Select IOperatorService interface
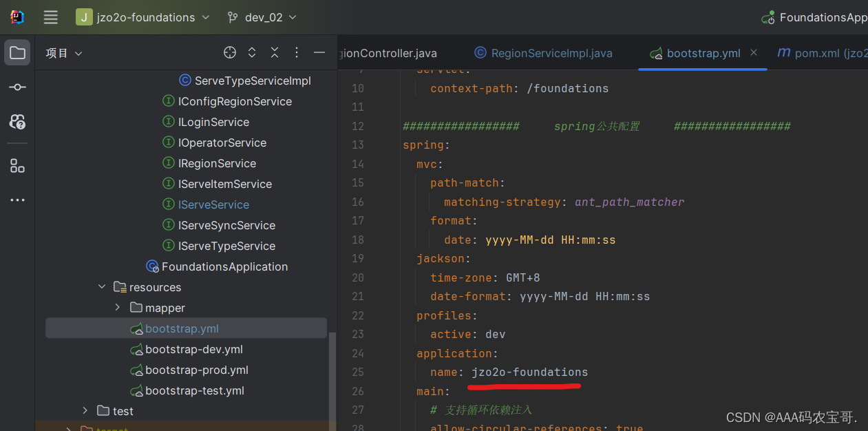The image size is (868, 431). (x=222, y=143)
